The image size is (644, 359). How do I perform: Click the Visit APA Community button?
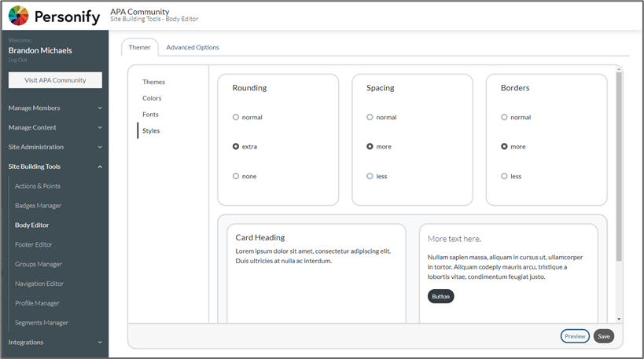pos(55,80)
